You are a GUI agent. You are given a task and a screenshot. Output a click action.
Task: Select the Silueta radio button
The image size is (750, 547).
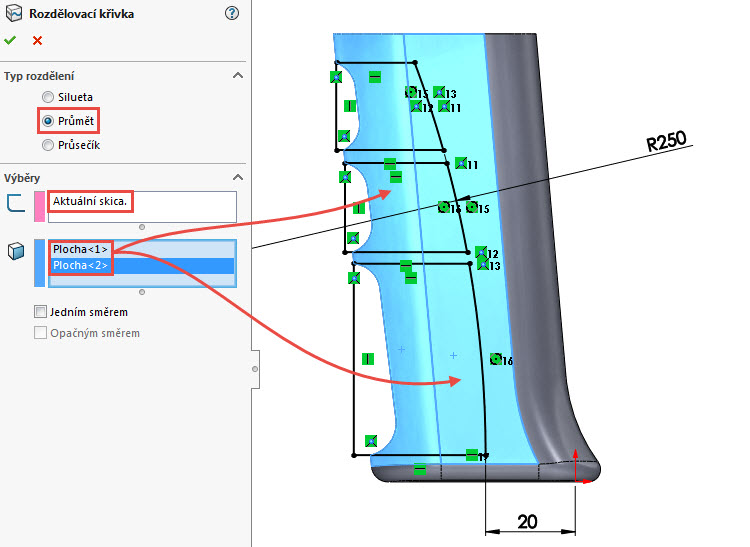[x=48, y=97]
